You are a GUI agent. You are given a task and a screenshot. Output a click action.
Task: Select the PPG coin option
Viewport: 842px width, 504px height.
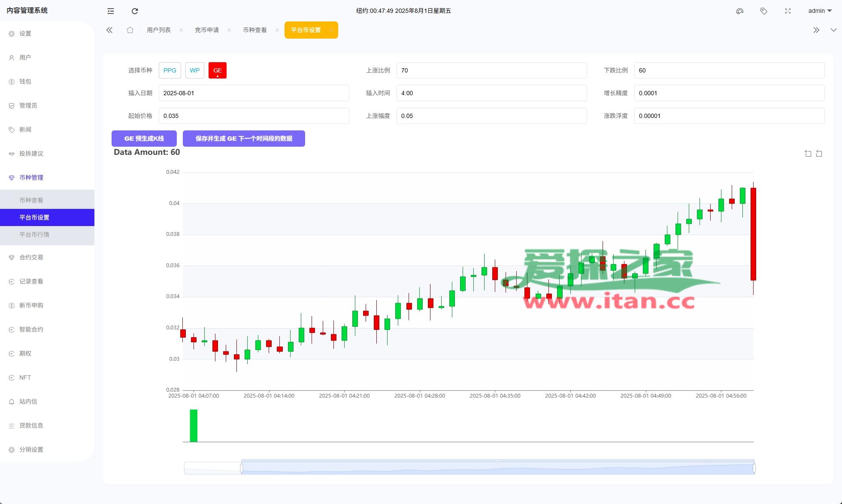pyautogui.click(x=170, y=70)
